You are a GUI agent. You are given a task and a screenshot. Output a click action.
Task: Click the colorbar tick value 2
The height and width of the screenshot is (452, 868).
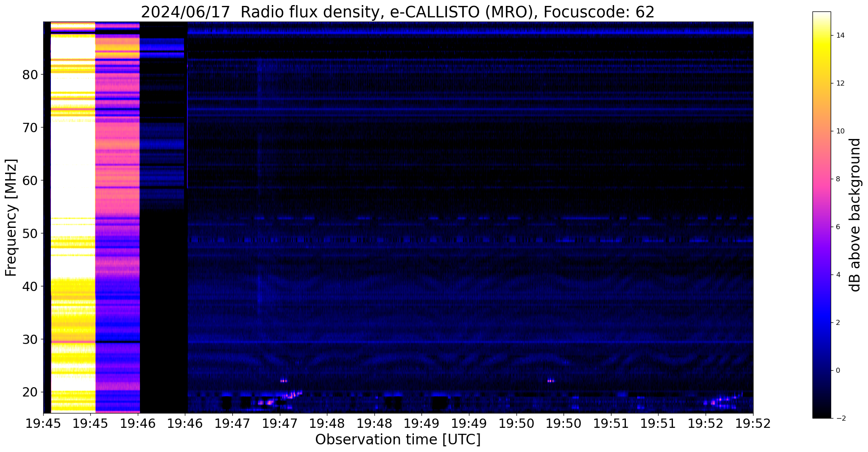[x=837, y=323]
